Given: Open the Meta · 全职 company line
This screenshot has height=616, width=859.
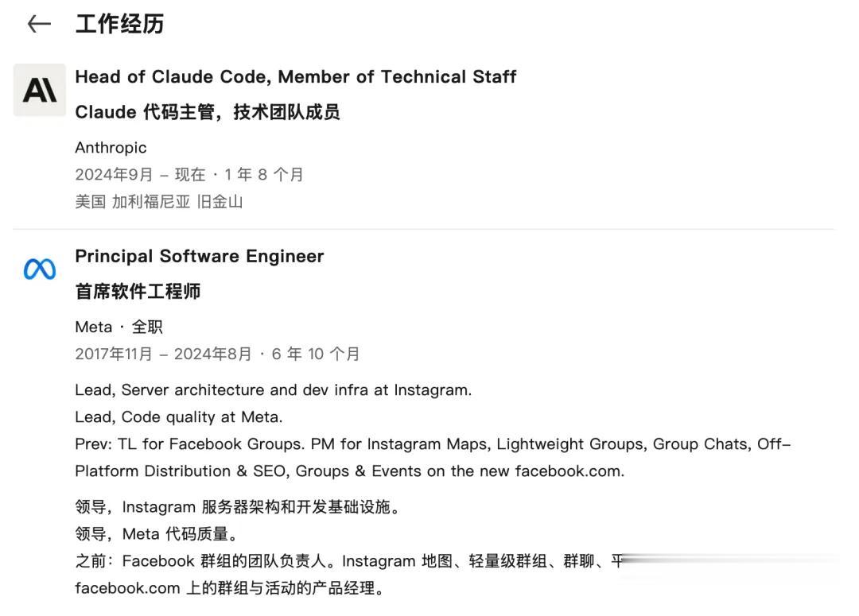Looking at the screenshot, I should 119,327.
